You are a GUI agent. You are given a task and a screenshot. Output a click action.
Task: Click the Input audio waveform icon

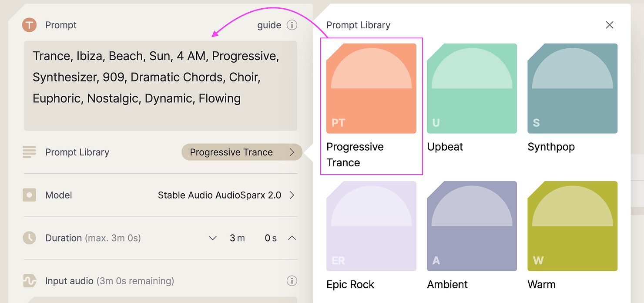click(x=29, y=282)
